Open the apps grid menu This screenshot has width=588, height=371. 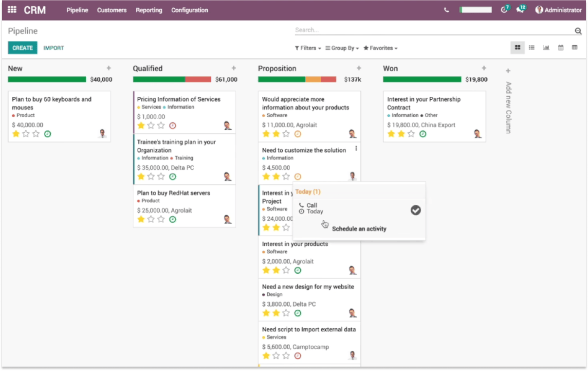(12, 10)
